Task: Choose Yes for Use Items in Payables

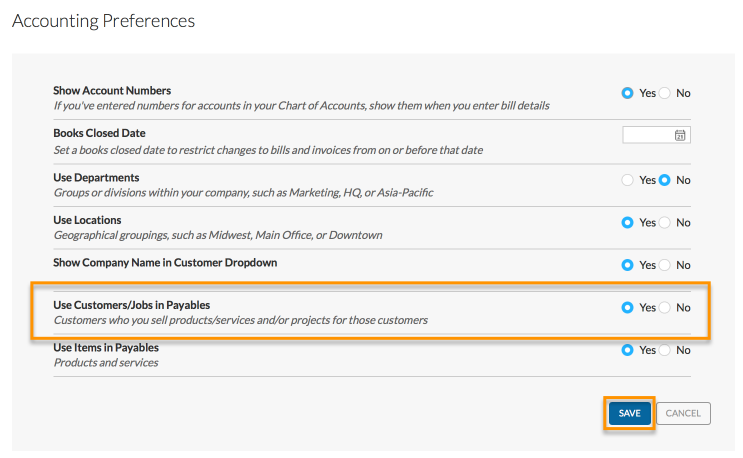Action: [627, 350]
